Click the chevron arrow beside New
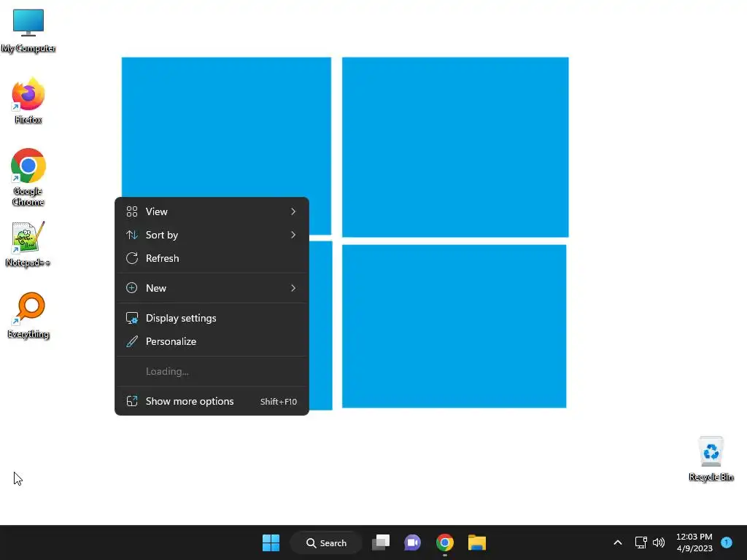 tap(293, 288)
